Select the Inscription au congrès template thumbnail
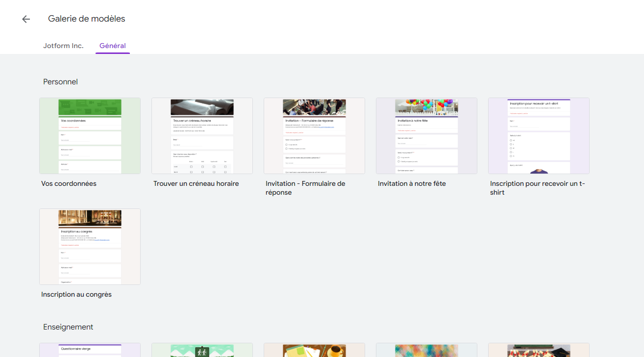This screenshot has height=357, width=644. point(90,247)
